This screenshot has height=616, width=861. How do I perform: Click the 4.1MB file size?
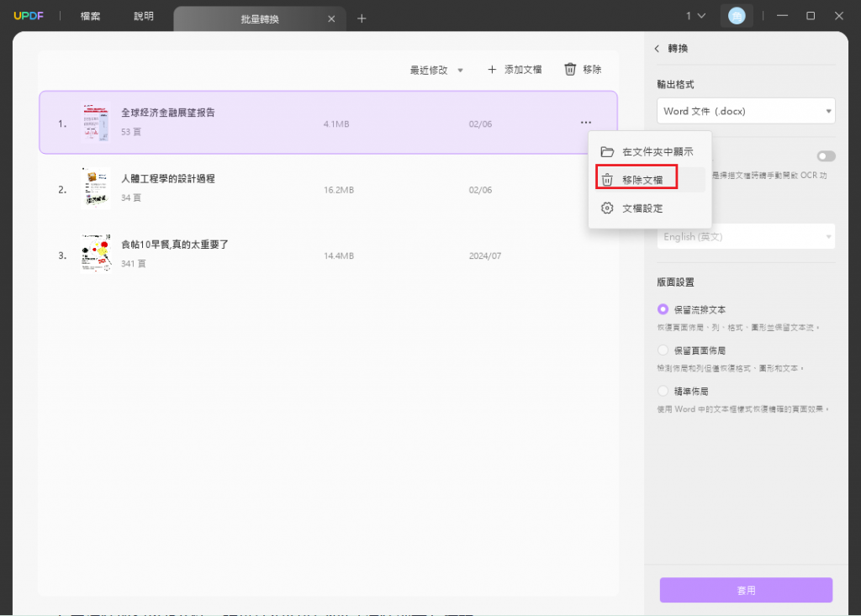point(336,124)
